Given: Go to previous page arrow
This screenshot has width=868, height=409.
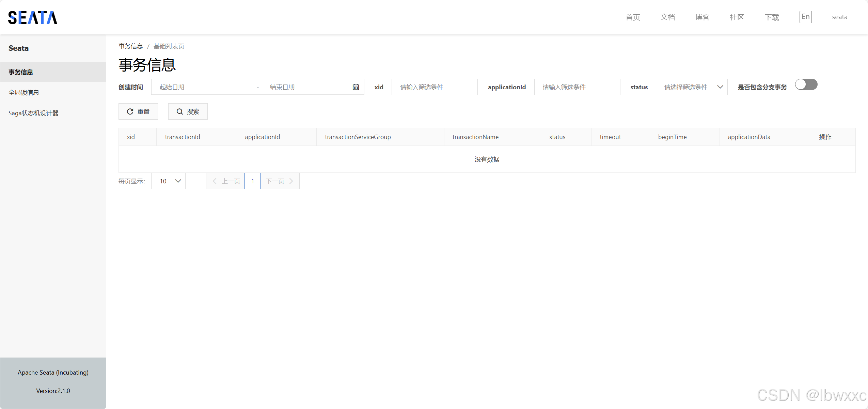Looking at the screenshot, I should 215,181.
